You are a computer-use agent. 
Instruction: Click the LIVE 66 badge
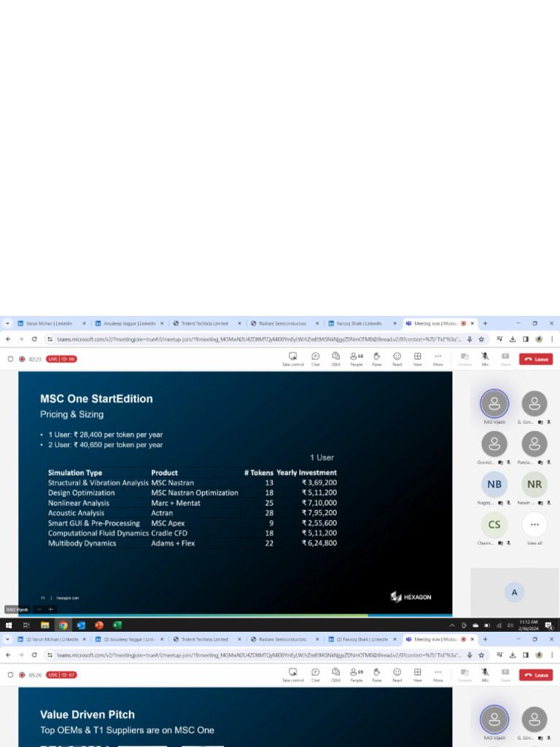coord(61,359)
